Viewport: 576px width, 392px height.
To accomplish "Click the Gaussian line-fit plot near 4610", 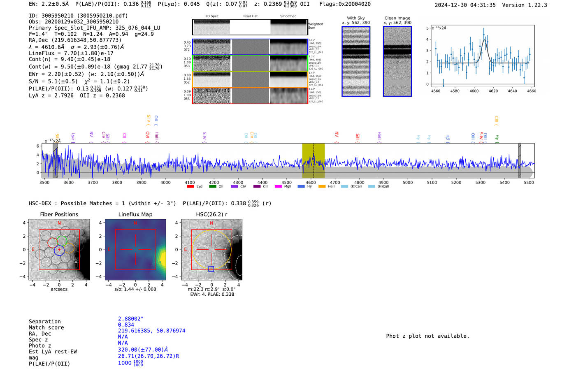I will [x=483, y=56].
